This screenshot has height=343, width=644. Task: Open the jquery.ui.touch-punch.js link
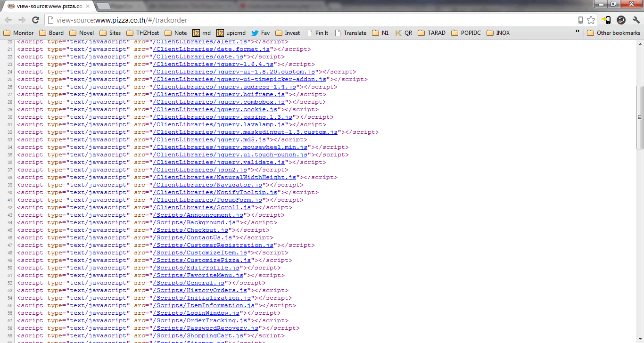[230, 155]
